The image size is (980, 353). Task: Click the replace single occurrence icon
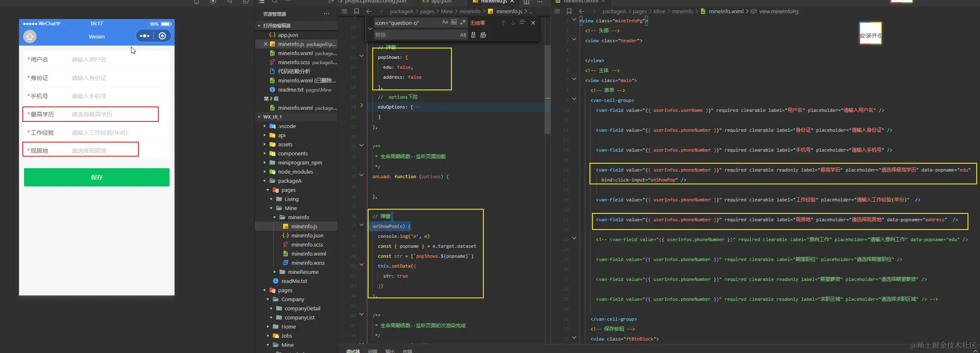click(473, 35)
